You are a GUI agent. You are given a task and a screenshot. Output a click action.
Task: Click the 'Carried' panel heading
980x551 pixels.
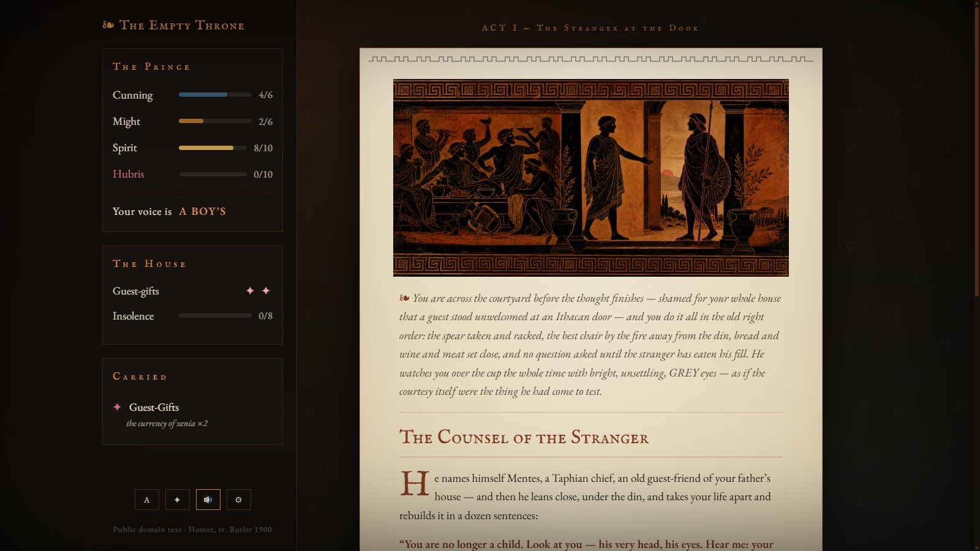point(140,377)
